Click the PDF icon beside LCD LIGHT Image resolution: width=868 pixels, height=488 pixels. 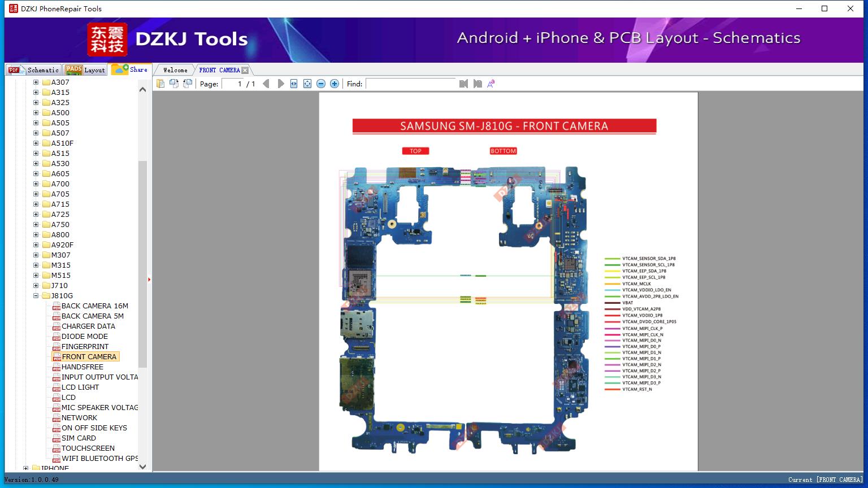click(57, 387)
